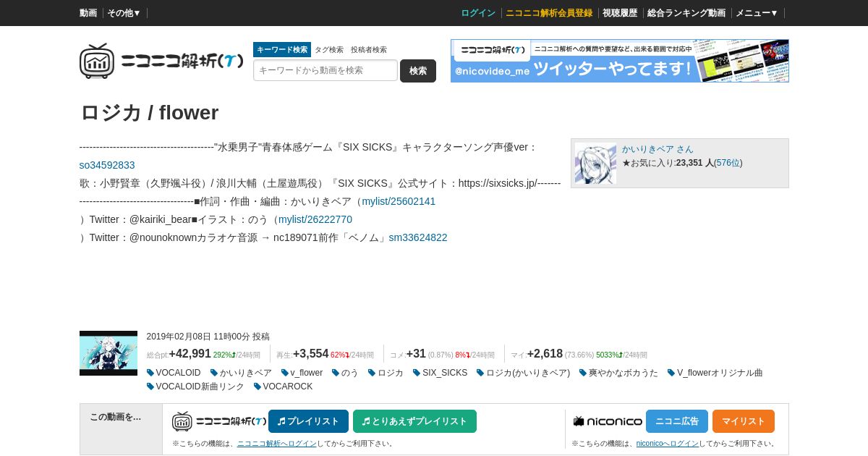This screenshot has width=868, height=456.
Task: Click the ロジカ(かいりきベア) tag
Action: pyautogui.click(x=523, y=373)
